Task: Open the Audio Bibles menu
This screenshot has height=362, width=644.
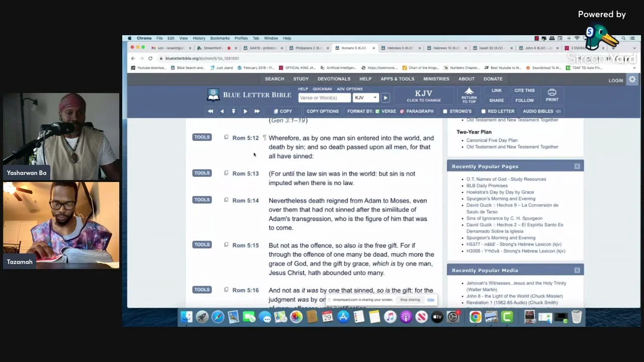Action: (x=542, y=111)
